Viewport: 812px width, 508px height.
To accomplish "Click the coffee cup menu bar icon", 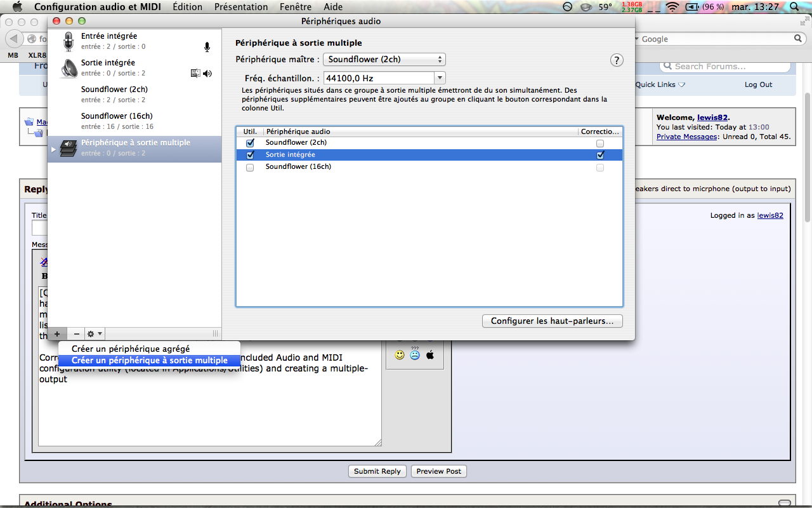I will tap(587, 7).
